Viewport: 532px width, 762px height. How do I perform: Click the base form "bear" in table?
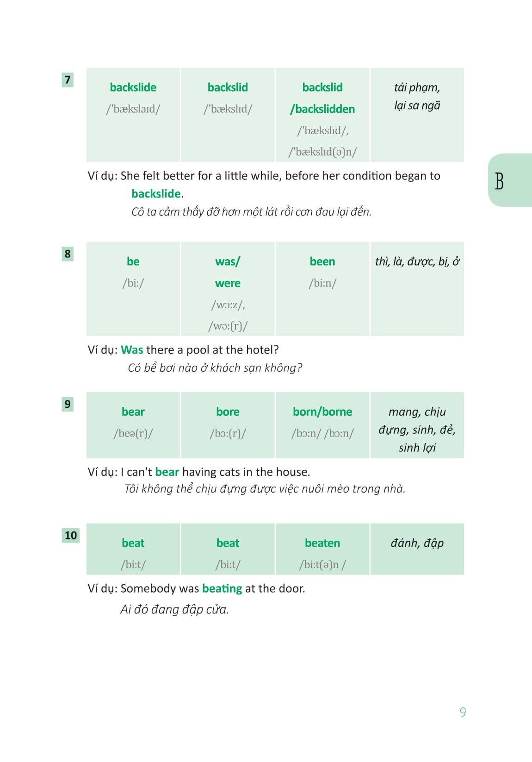(x=133, y=412)
